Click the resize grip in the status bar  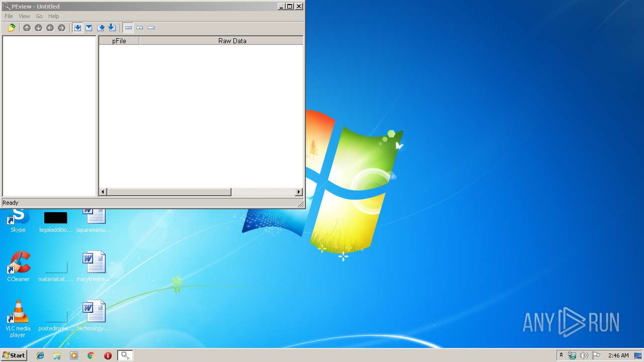click(x=300, y=204)
